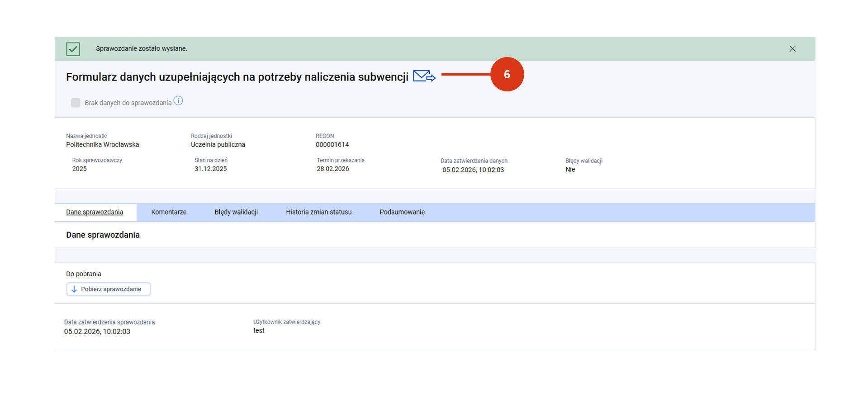This screenshot has height=415, width=868.
Task: Switch to the Komentarze tab
Action: [169, 212]
